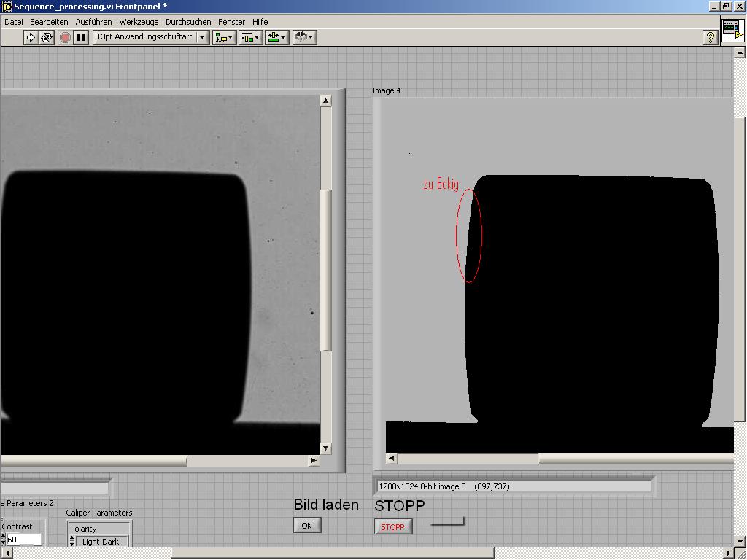Click the red STOPP button
This screenshot has width=747, height=560.
pos(393,527)
